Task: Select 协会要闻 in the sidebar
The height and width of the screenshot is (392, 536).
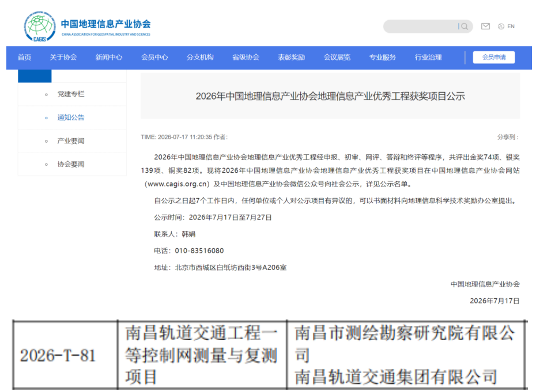Action: tap(71, 164)
